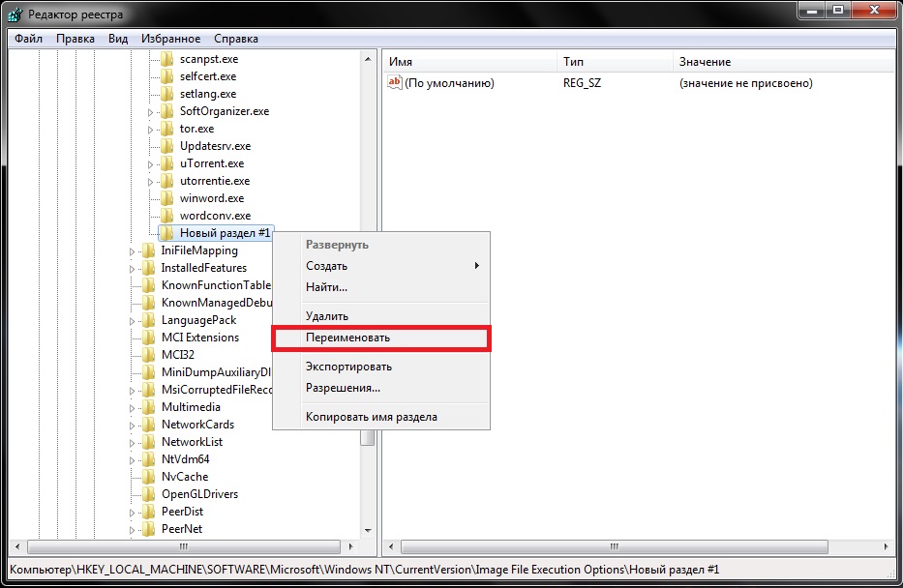Viewport: 903px width, 588px height.
Task: Click Экспортировать in the context menu
Action: (348, 367)
